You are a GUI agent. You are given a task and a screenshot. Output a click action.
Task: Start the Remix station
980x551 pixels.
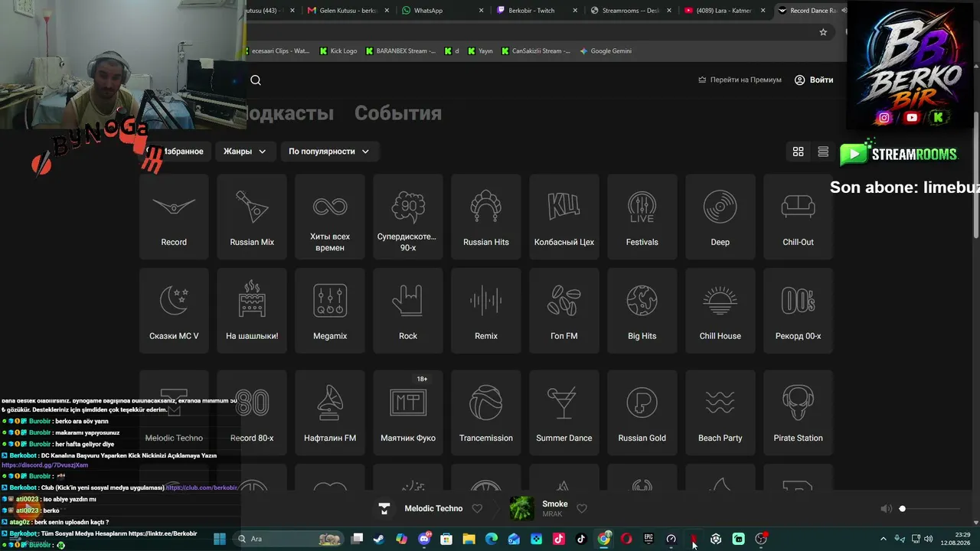coord(486,311)
